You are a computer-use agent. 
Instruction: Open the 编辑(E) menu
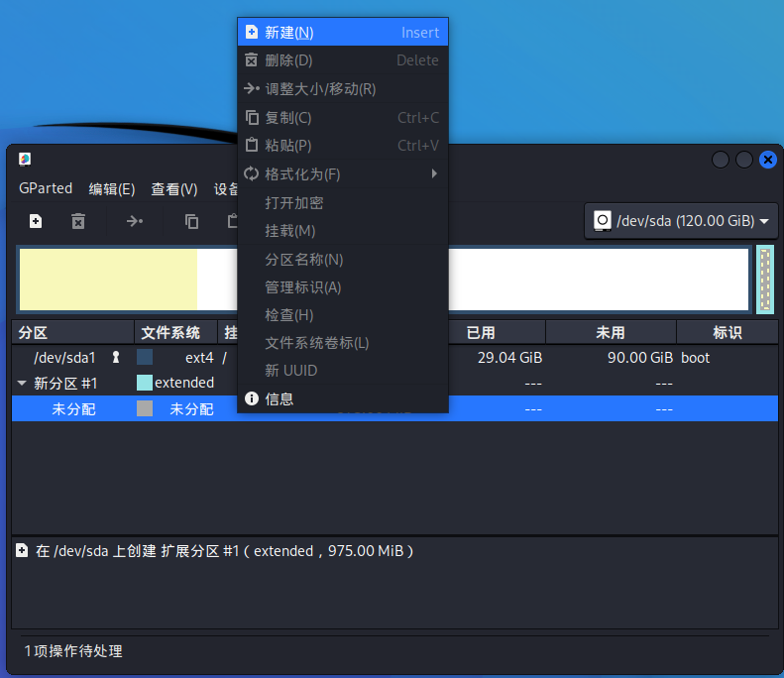(111, 189)
